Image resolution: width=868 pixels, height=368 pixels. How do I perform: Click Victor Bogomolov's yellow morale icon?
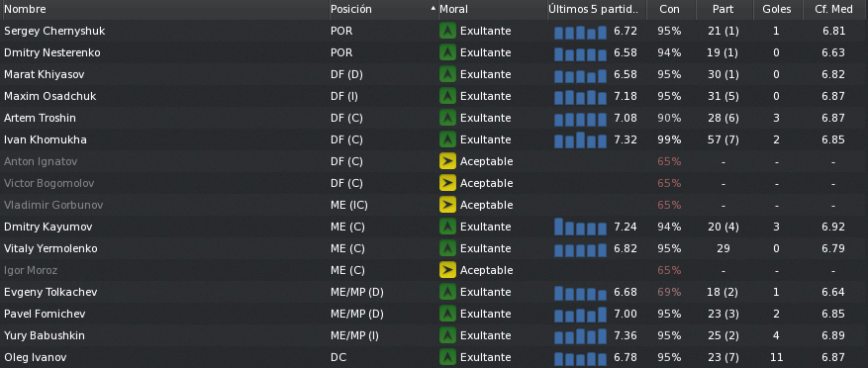coord(447,183)
